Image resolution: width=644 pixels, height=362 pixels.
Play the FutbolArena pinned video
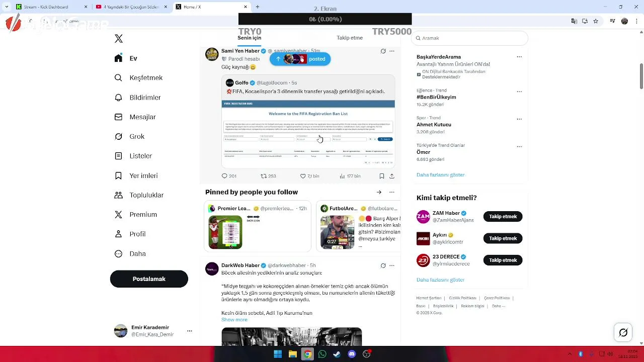click(337, 232)
